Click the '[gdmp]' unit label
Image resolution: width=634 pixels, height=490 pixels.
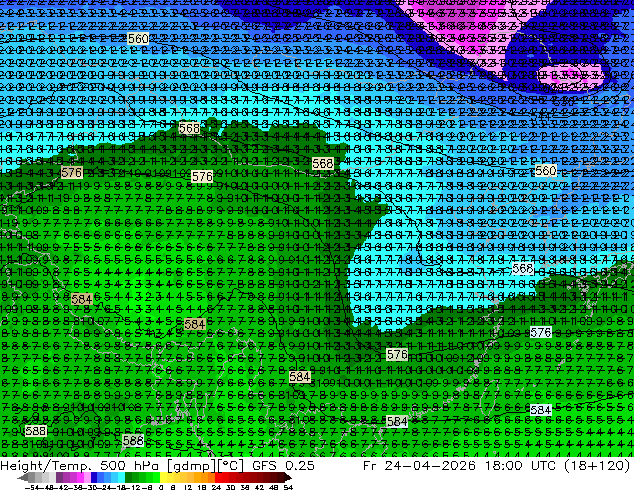pos(191,466)
